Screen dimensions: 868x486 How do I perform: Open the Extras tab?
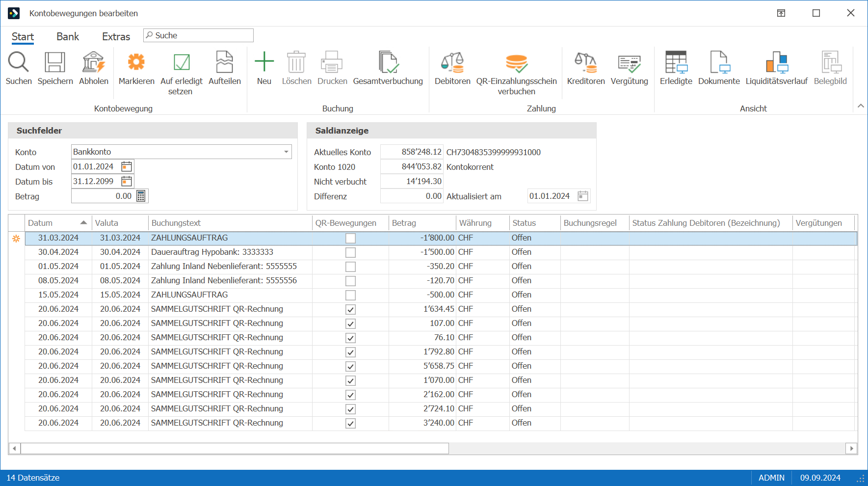116,37
